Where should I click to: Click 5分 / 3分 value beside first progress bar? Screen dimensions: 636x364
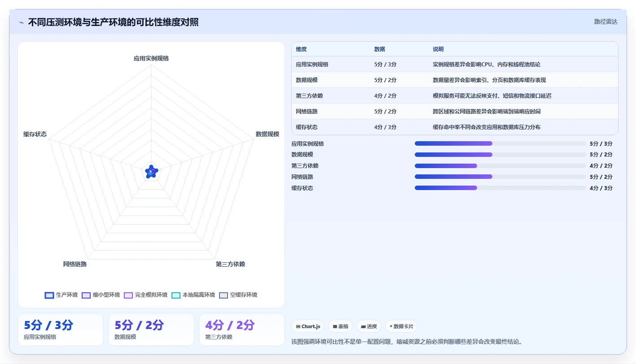click(x=601, y=143)
